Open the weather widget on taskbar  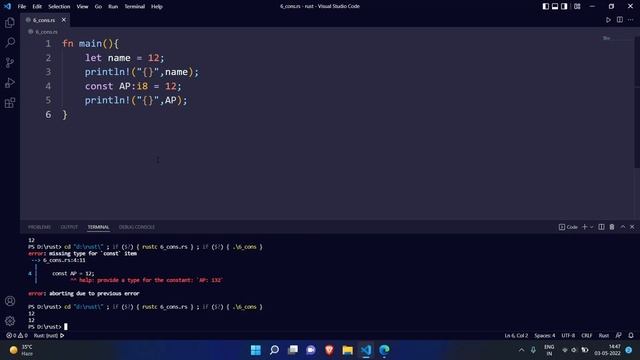point(22,350)
